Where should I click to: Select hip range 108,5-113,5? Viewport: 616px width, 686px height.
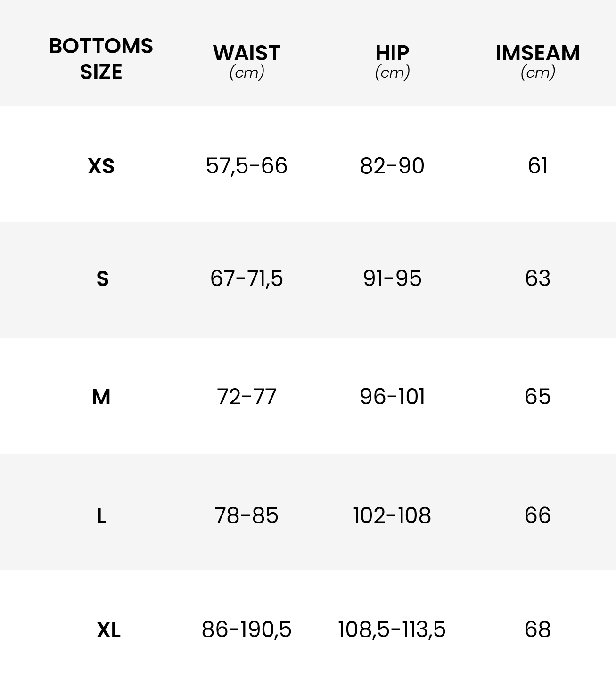click(392, 629)
